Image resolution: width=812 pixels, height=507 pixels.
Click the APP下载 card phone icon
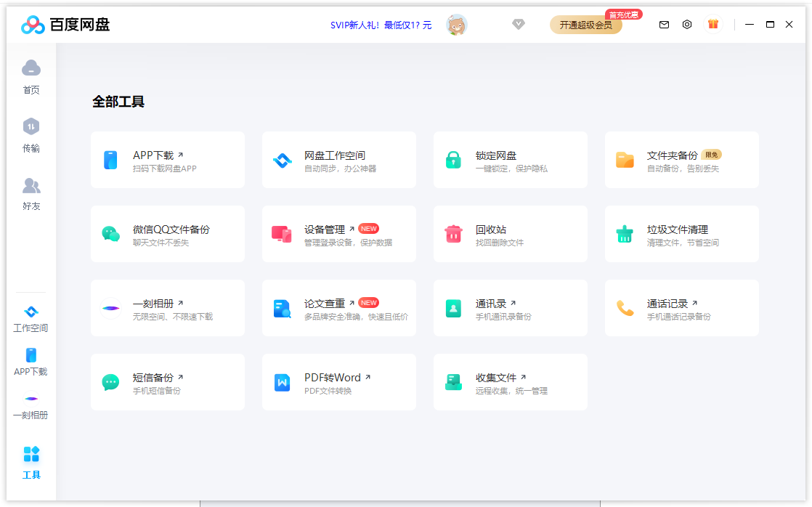click(110, 160)
